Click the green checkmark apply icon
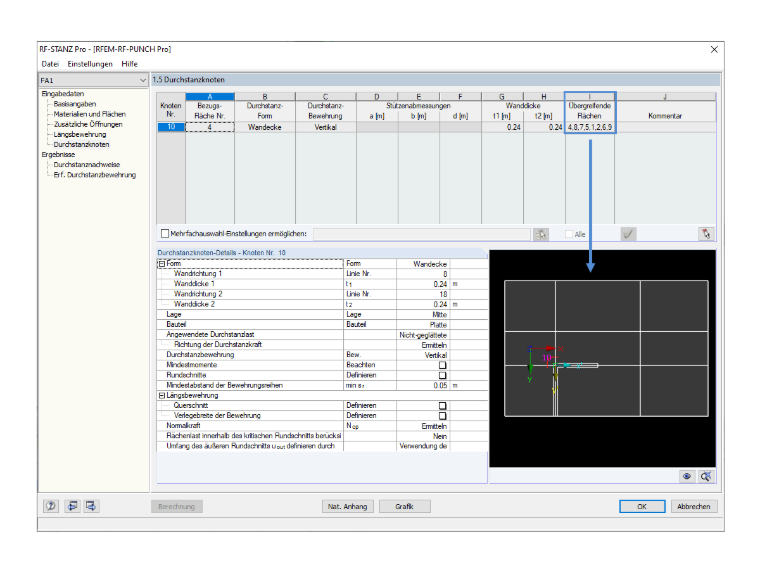The width and height of the screenshot is (760, 570). coord(628,234)
